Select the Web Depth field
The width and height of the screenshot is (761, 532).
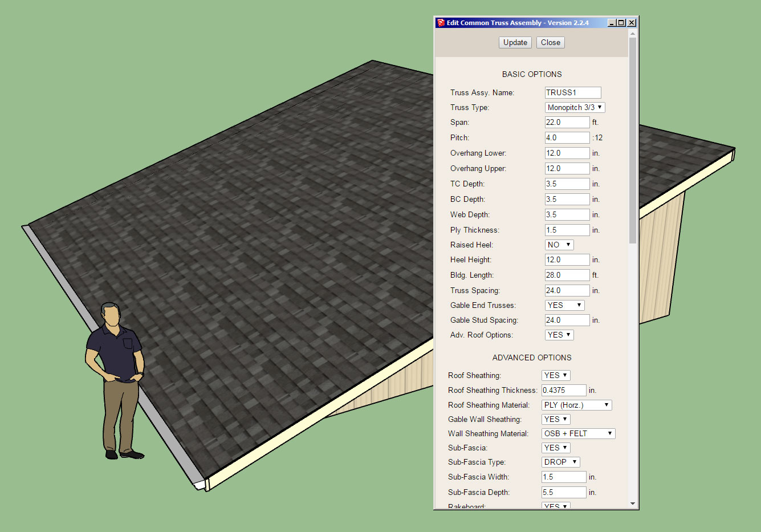click(x=567, y=215)
